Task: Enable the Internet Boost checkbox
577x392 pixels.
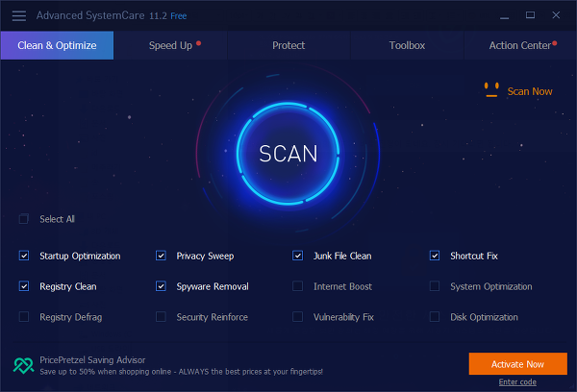Action: (x=298, y=286)
